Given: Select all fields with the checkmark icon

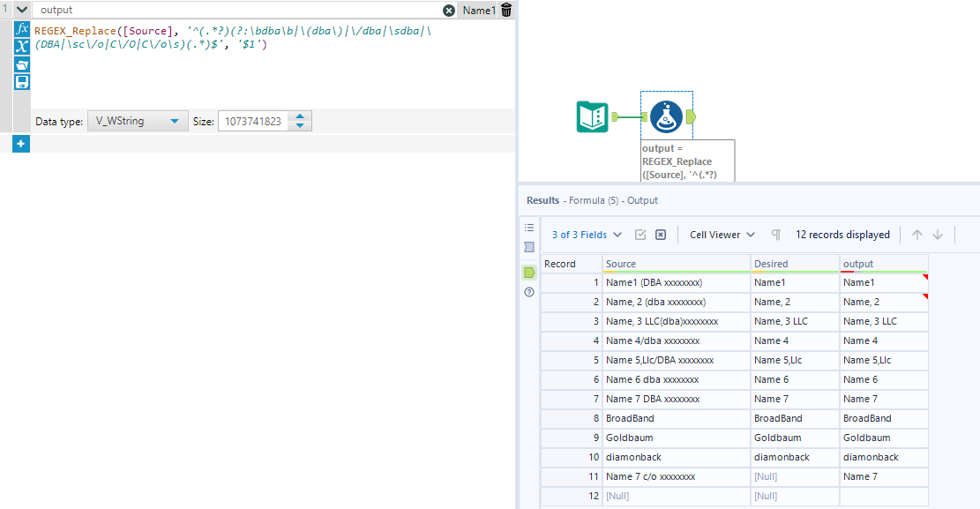Looking at the screenshot, I should pyautogui.click(x=640, y=234).
